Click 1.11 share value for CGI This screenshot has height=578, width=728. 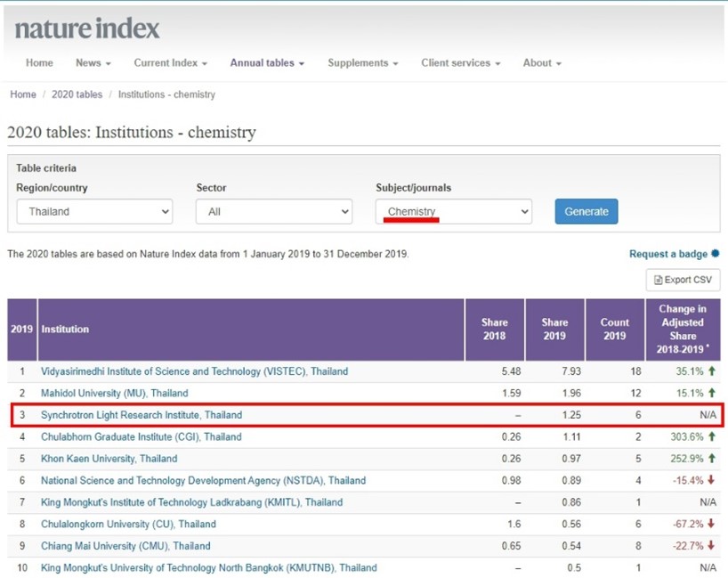click(x=571, y=436)
